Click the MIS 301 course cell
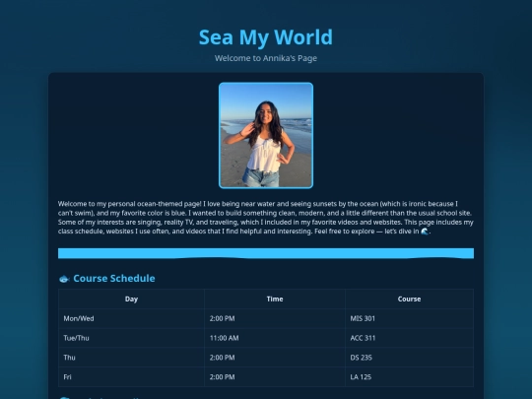The height and width of the screenshot is (399, 532). tap(409, 318)
